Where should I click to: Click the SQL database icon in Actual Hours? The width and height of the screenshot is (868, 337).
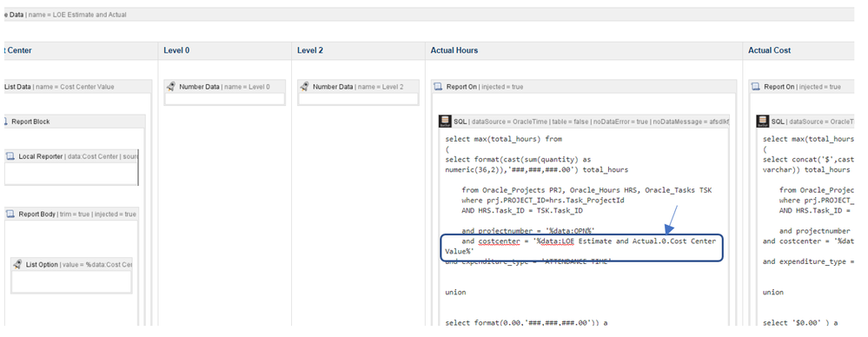pos(445,122)
